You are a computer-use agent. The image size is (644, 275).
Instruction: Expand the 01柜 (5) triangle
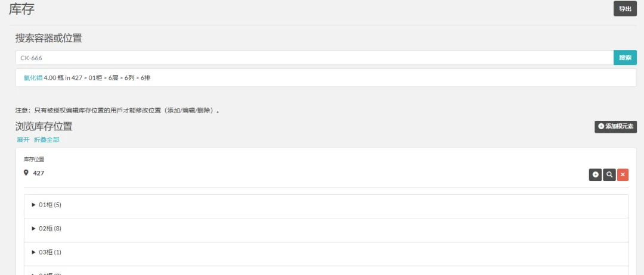pyautogui.click(x=34, y=205)
